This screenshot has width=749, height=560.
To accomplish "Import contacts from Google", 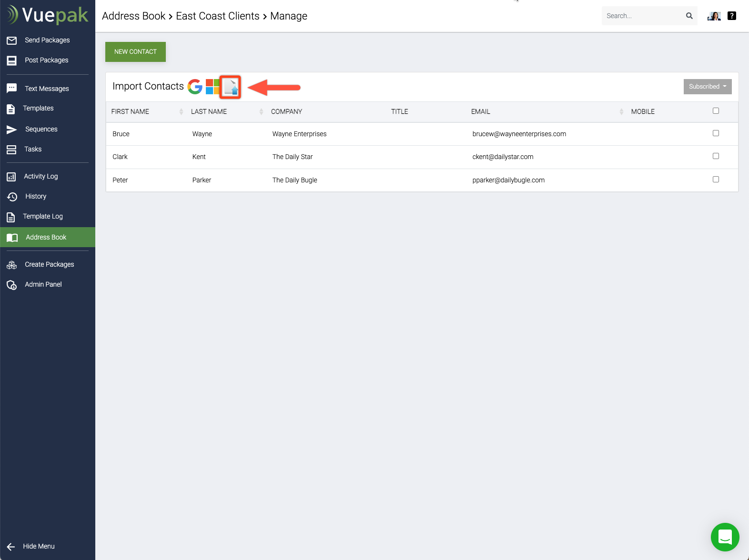I will [195, 87].
